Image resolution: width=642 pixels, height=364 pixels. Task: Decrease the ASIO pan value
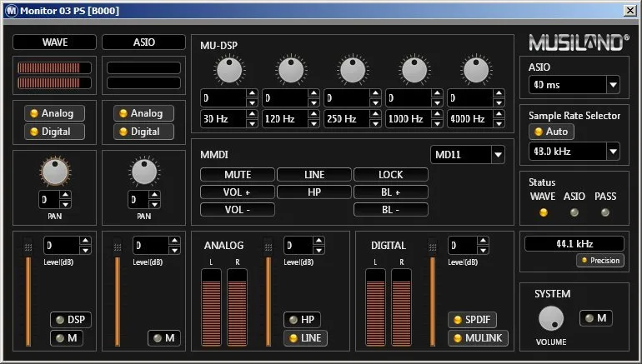point(154,204)
